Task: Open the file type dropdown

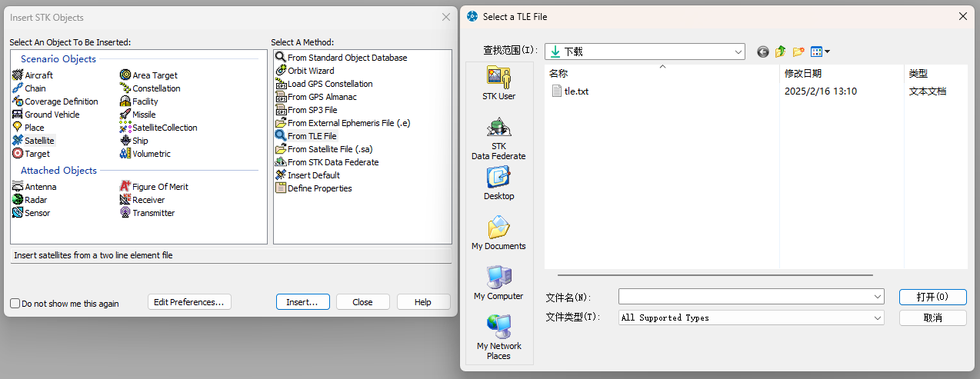Action: coord(878,317)
